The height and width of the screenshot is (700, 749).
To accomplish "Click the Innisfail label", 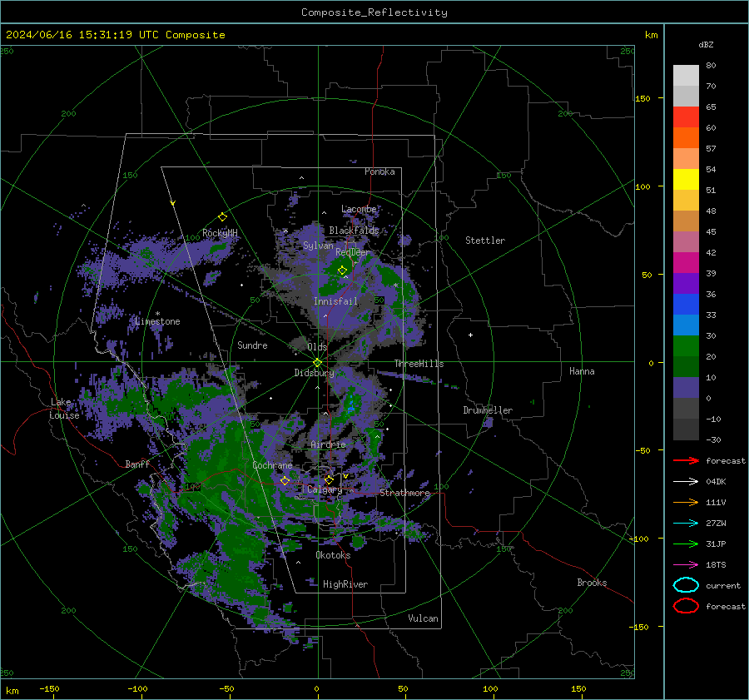I will 335,301.
